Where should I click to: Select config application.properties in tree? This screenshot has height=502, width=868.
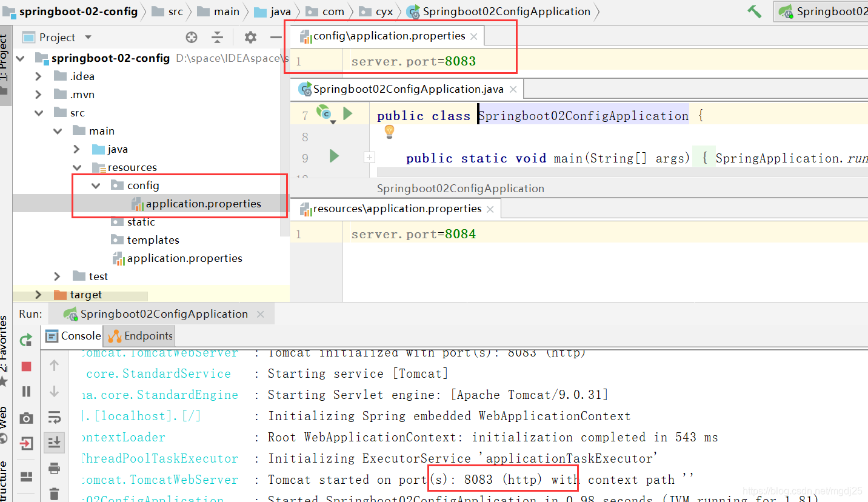[196, 204]
